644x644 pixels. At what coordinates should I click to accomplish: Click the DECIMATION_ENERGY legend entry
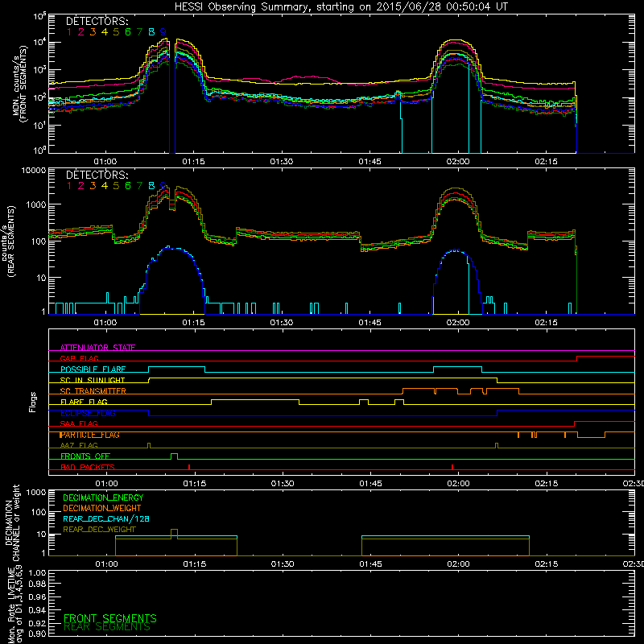coord(103,497)
